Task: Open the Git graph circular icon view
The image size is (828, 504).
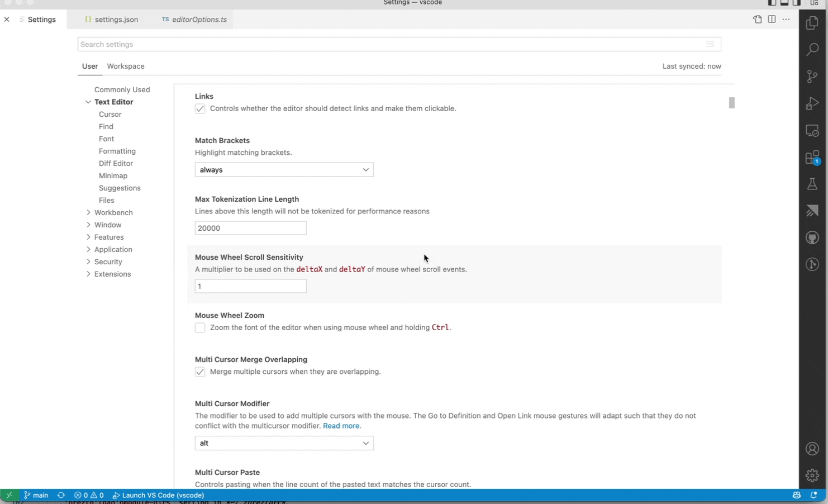Action: 812,264
